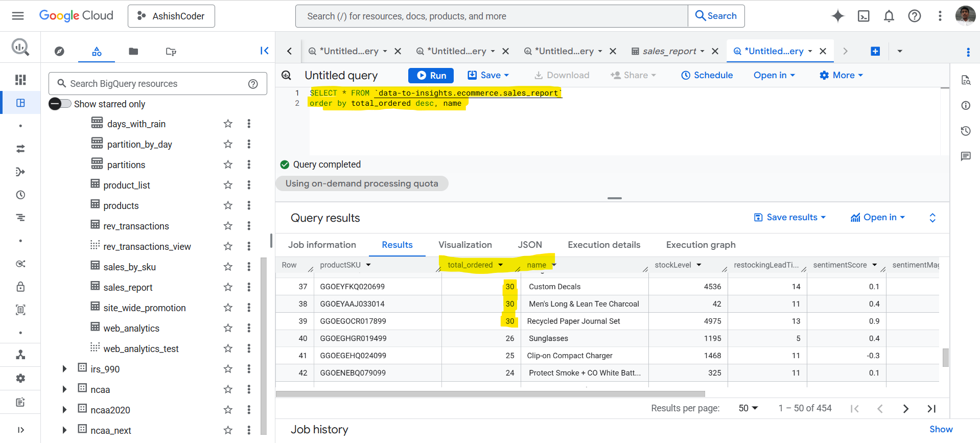Star the rev_transactions table

228,226
